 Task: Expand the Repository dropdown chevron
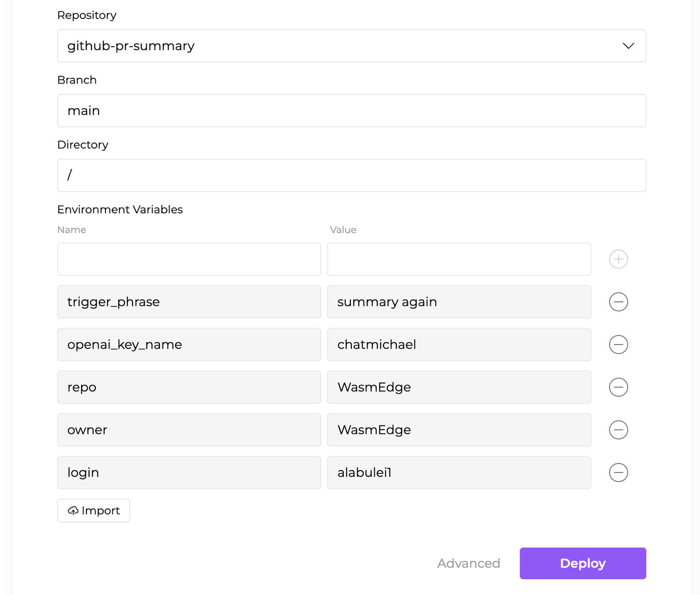tap(628, 46)
